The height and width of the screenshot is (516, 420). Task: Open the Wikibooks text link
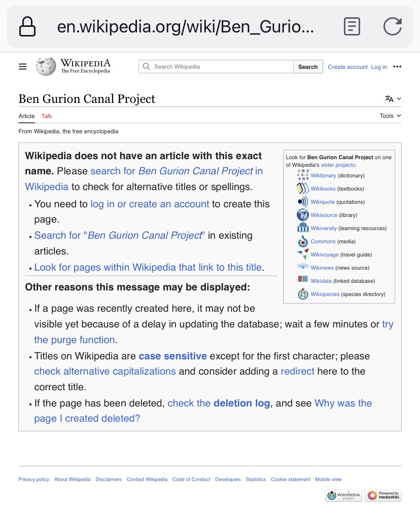[x=323, y=189]
